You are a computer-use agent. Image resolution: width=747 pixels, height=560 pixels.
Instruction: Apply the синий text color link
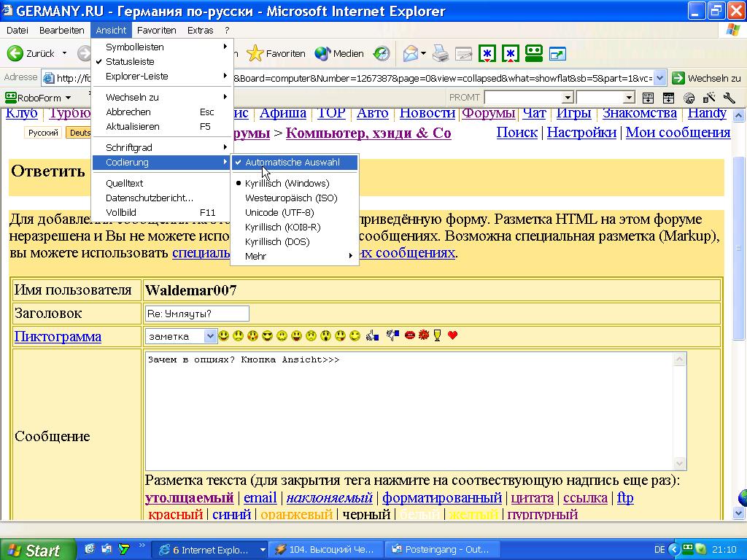231,515
